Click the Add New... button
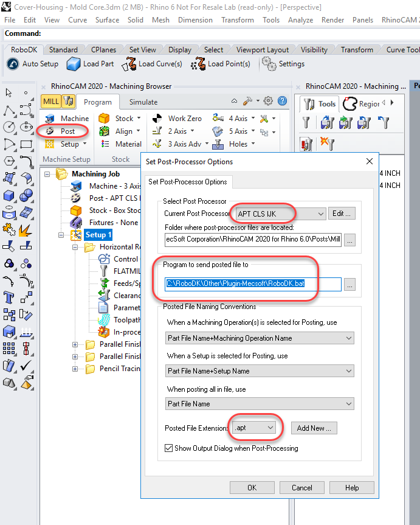Viewport: 420px width, 525px height. (314, 428)
